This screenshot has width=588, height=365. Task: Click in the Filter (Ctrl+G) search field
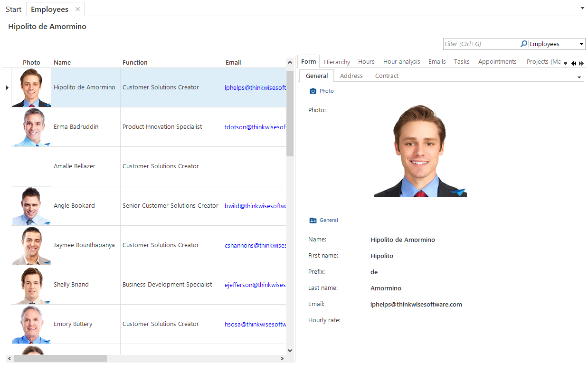pos(481,44)
